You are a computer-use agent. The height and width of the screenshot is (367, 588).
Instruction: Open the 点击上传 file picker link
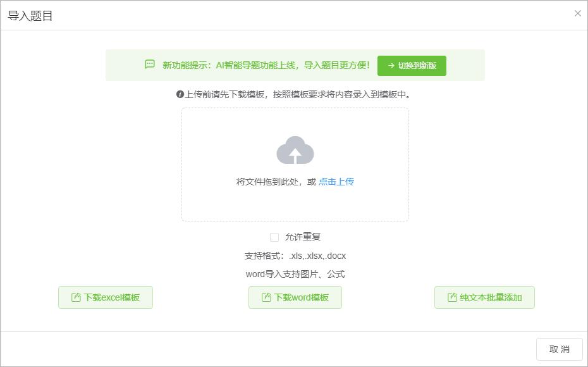(x=336, y=181)
